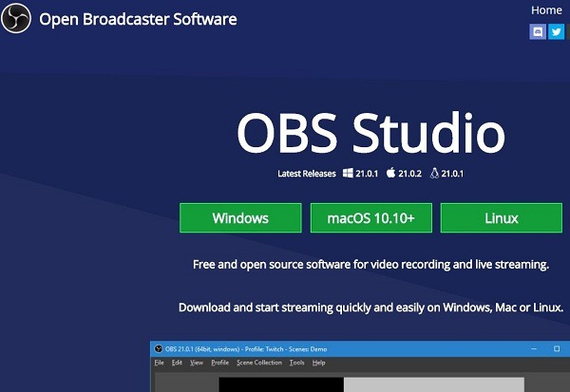This screenshot has width=570, height=392.
Task: Click the 'Free and open source software' tagline
Action: tap(370, 265)
